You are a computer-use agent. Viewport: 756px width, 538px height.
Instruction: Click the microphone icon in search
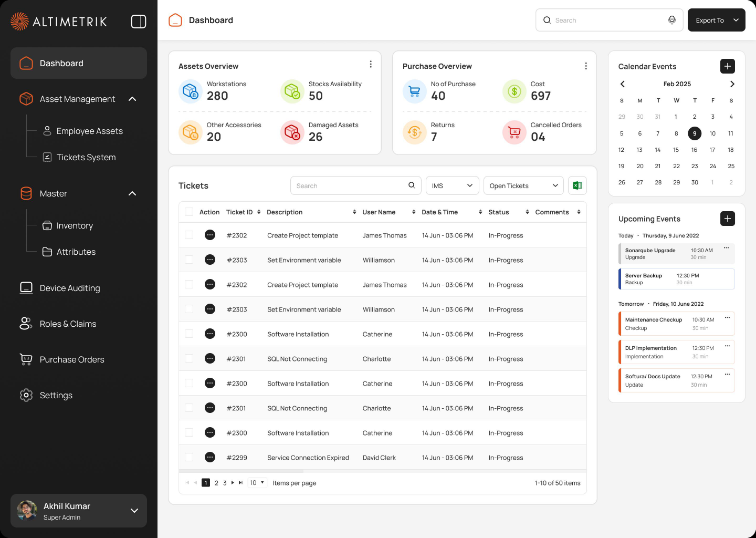671,20
